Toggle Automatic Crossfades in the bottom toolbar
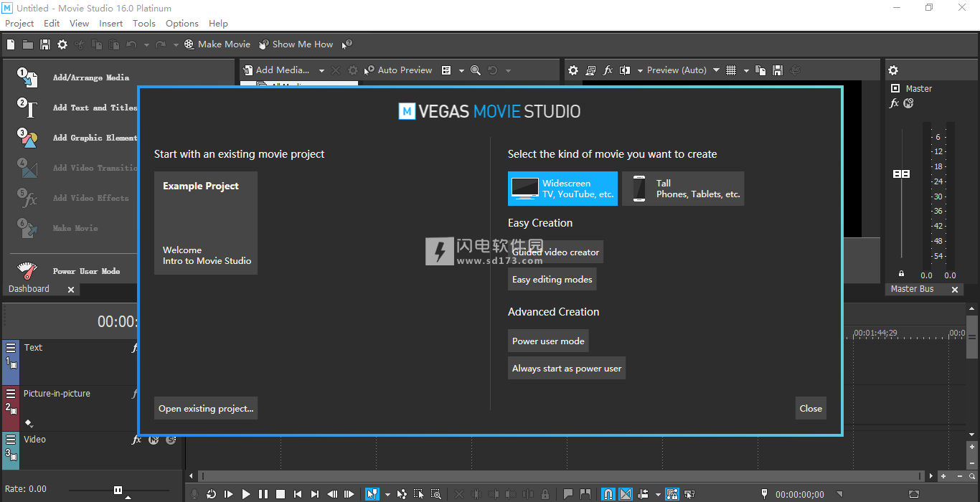The width and height of the screenshot is (980, 502). pos(626,494)
